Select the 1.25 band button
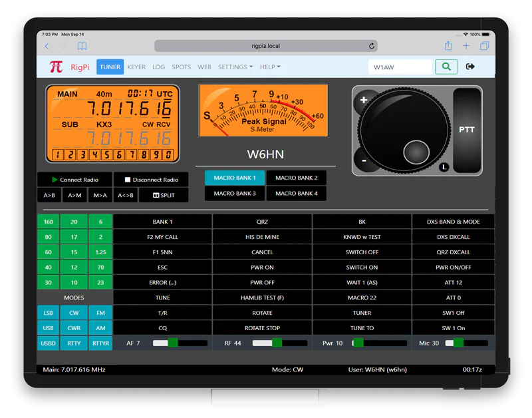 click(100, 252)
